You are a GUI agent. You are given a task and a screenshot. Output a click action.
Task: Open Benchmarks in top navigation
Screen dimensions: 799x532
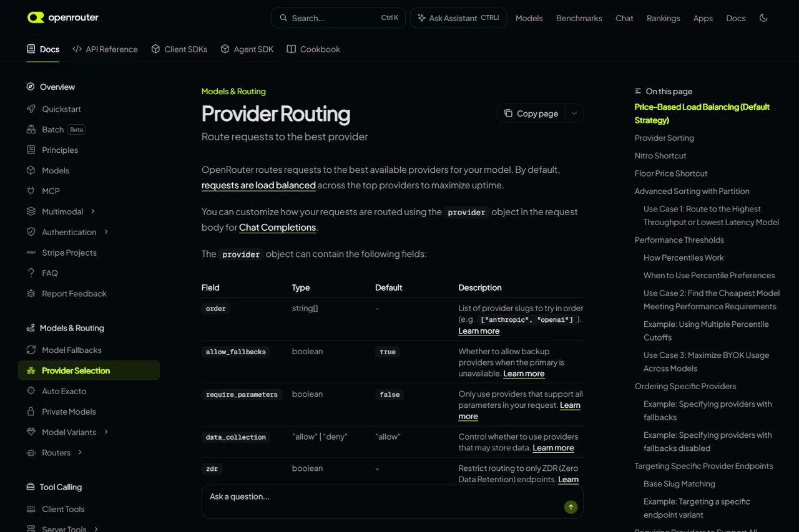click(579, 18)
